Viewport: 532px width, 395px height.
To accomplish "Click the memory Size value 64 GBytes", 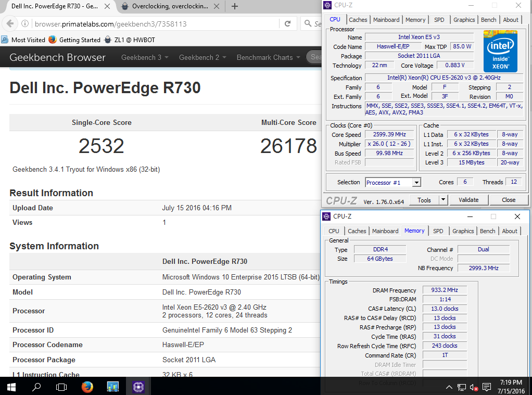I will (379, 259).
